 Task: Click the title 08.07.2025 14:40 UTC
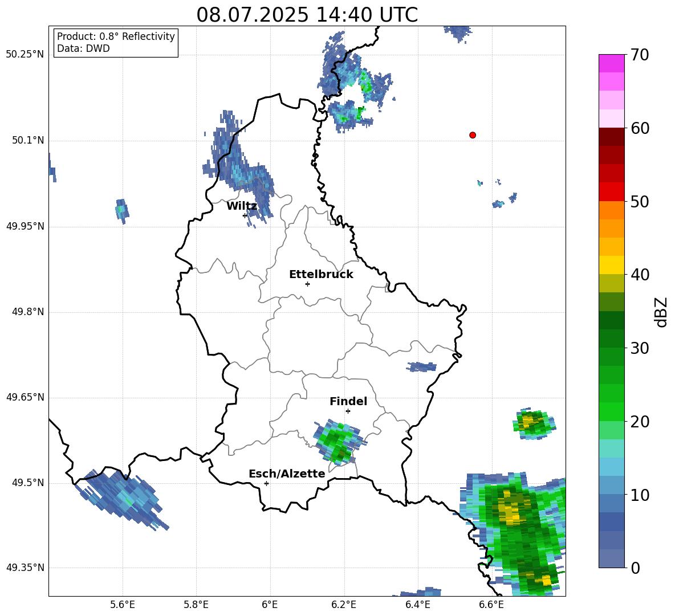307,15
